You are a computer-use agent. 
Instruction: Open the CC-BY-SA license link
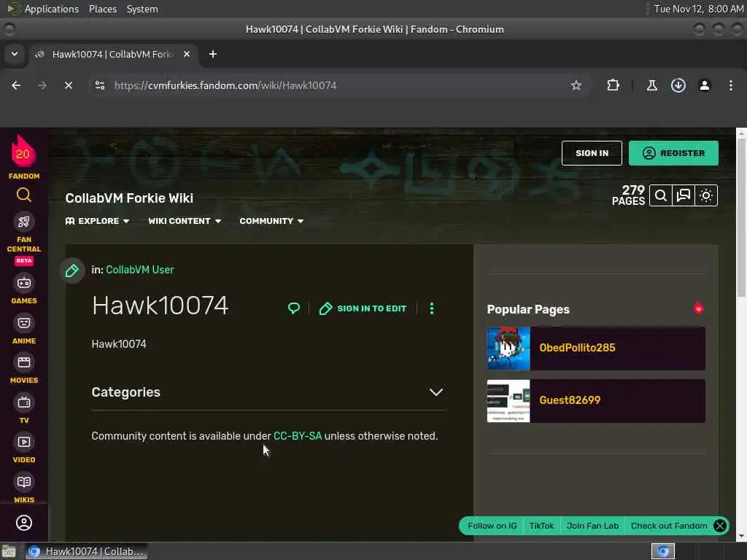pyautogui.click(x=298, y=436)
